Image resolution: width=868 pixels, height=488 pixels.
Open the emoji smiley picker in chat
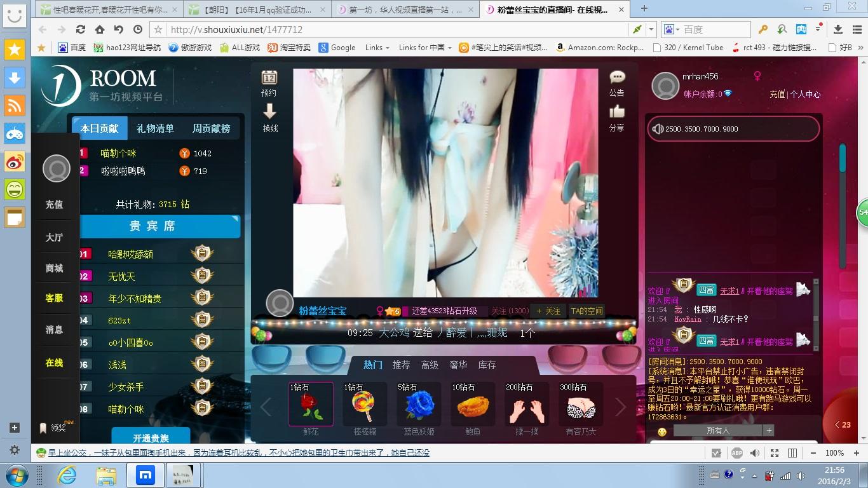click(x=662, y=431)
